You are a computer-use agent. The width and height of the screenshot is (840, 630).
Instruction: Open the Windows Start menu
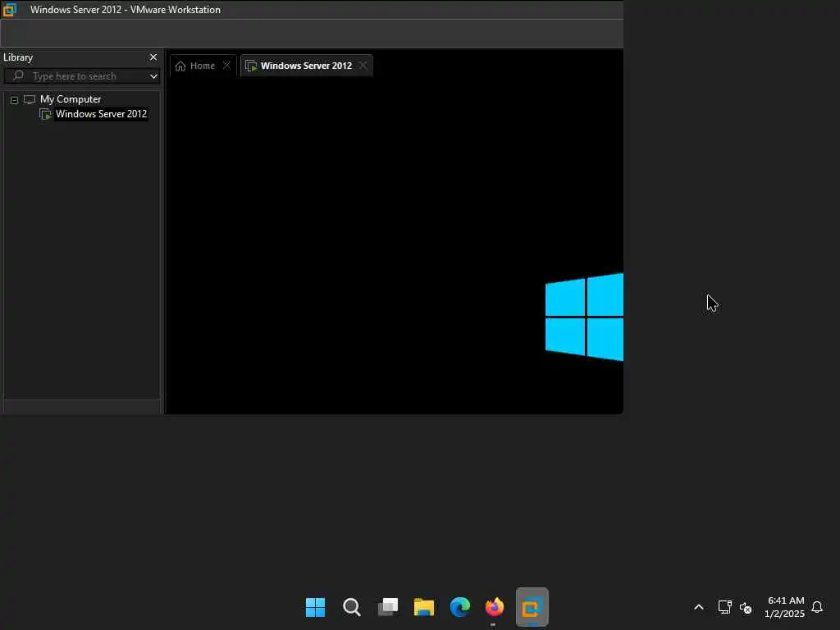coord(316,607)
